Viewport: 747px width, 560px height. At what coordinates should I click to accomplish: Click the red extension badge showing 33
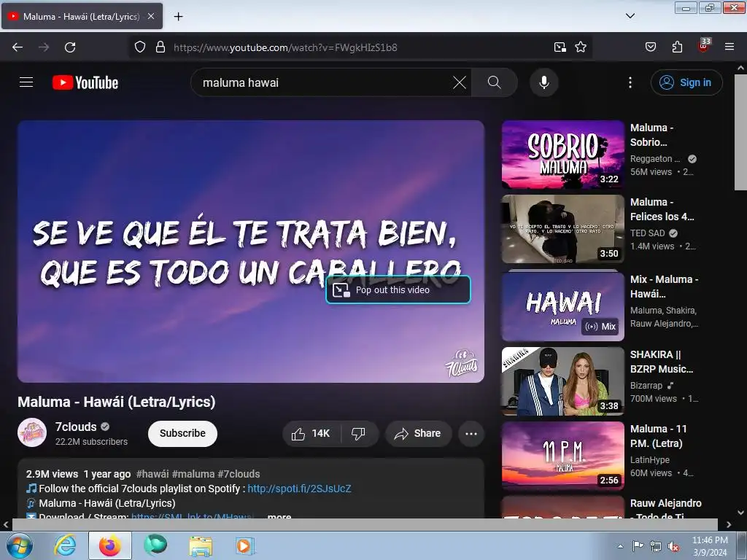704,45
